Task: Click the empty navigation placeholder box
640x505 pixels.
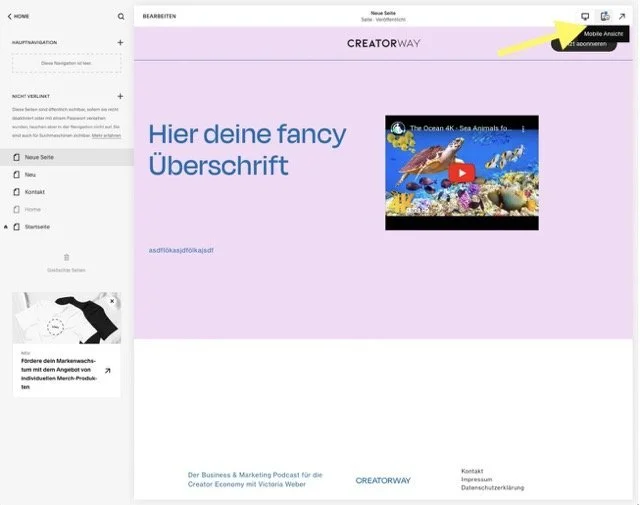Action: click(67, 63)
